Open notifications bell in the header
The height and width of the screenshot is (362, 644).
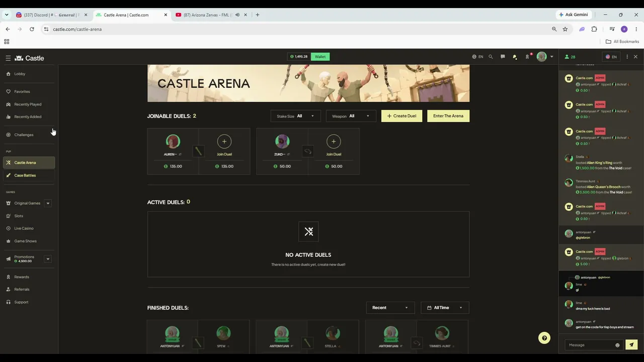tap(515, 57)
